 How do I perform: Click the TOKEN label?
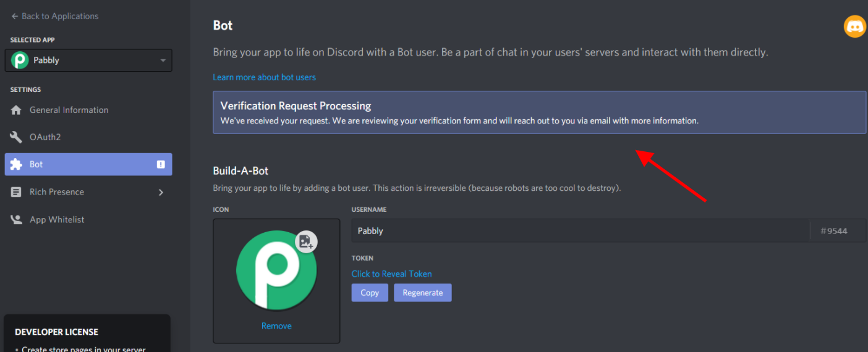(362, 258)
